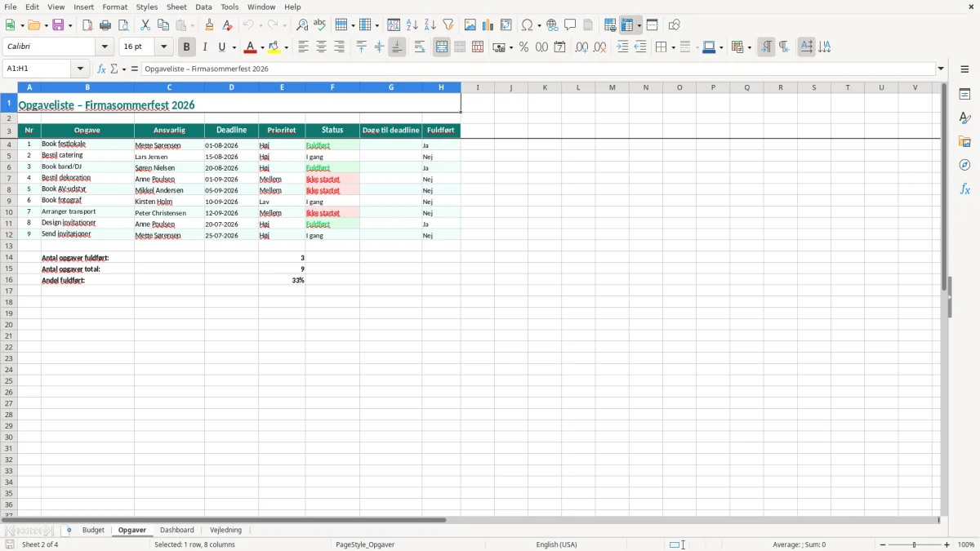Open the Styles menu
This screenshot has height=551, width=980.
(x=147, y=7)
